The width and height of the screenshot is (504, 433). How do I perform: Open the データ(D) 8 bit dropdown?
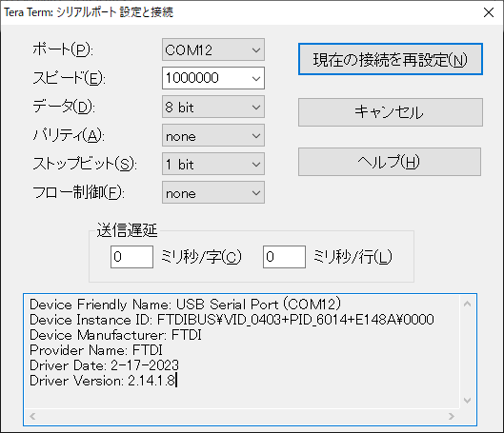[213, 107]
